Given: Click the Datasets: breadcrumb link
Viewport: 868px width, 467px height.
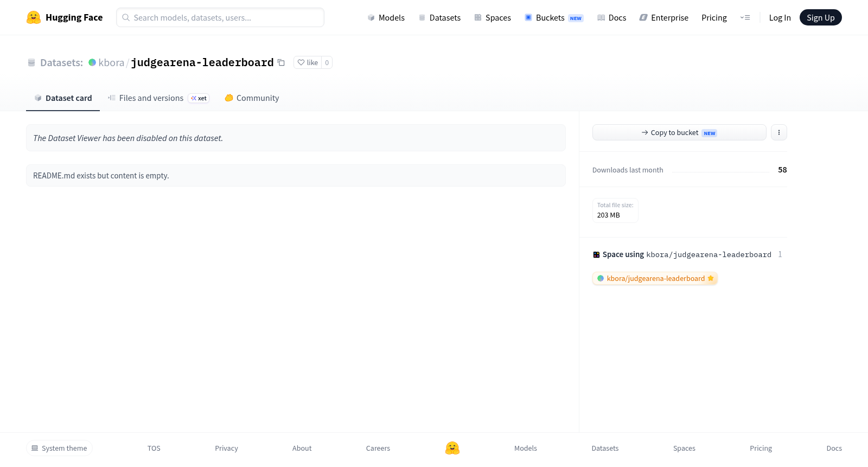Looking at the screenshot, I should (61, 62).
